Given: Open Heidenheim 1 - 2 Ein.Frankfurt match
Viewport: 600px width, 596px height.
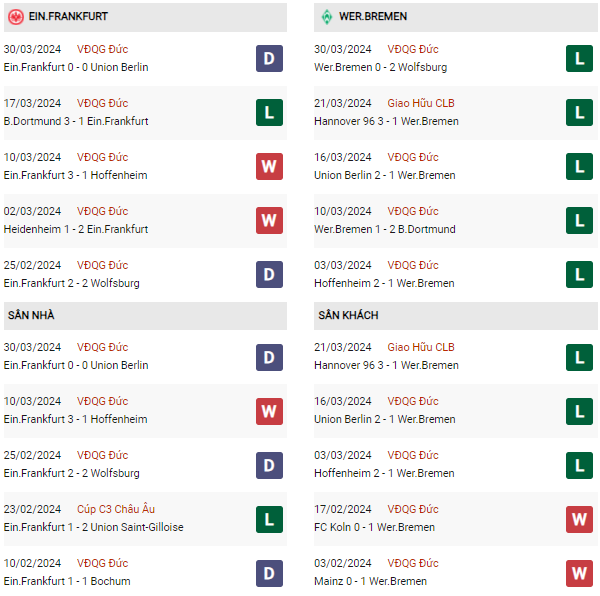Looking at the screenshot, I should [76, 229].
